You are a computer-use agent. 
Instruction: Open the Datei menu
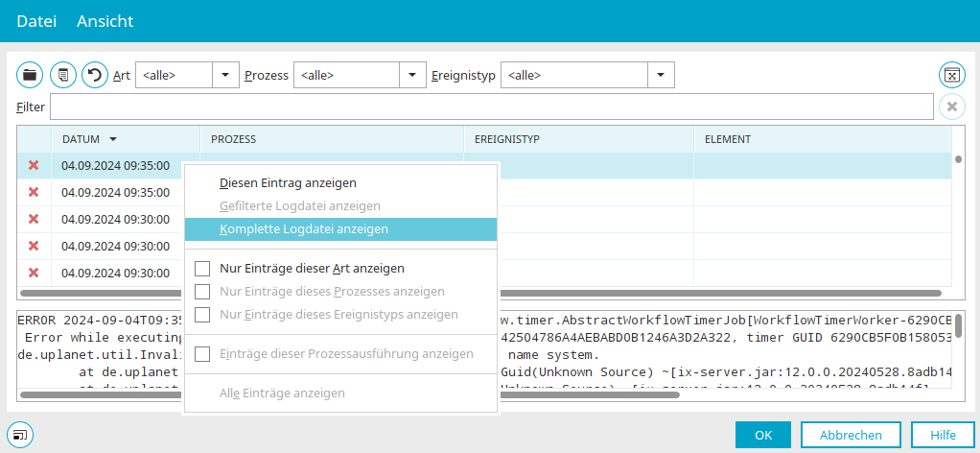click(x=36, y=21)
